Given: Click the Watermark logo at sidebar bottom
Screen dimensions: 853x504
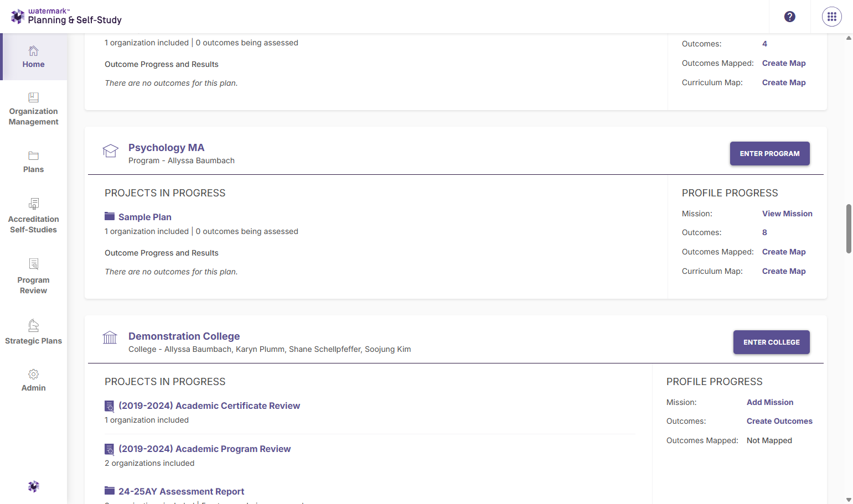Looking at the screenshot, I should (x=34, y=486).
